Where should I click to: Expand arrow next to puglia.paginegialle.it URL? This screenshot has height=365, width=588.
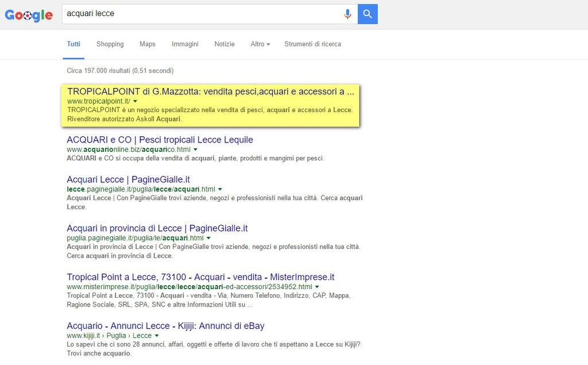click(x=208, y=238)
